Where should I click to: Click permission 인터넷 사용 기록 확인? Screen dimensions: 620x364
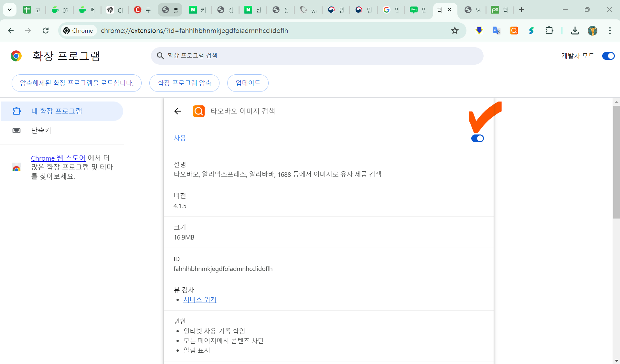point(214,331)
